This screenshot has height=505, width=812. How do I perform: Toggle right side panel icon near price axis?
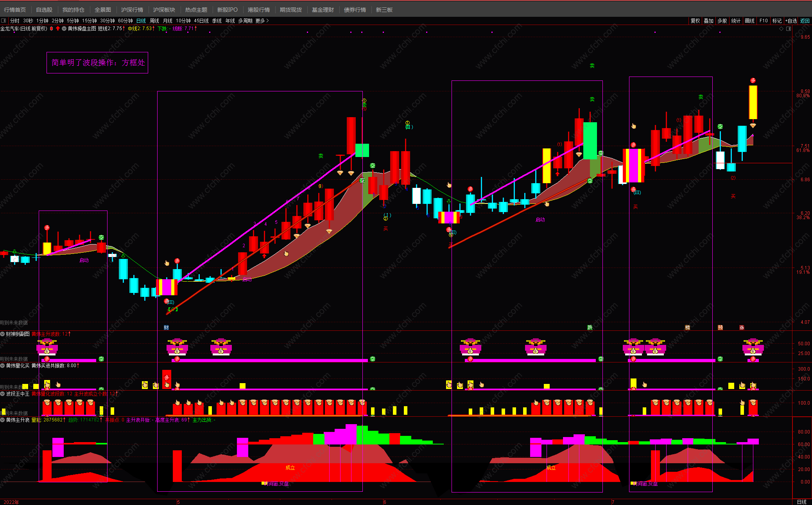(788, 29)
